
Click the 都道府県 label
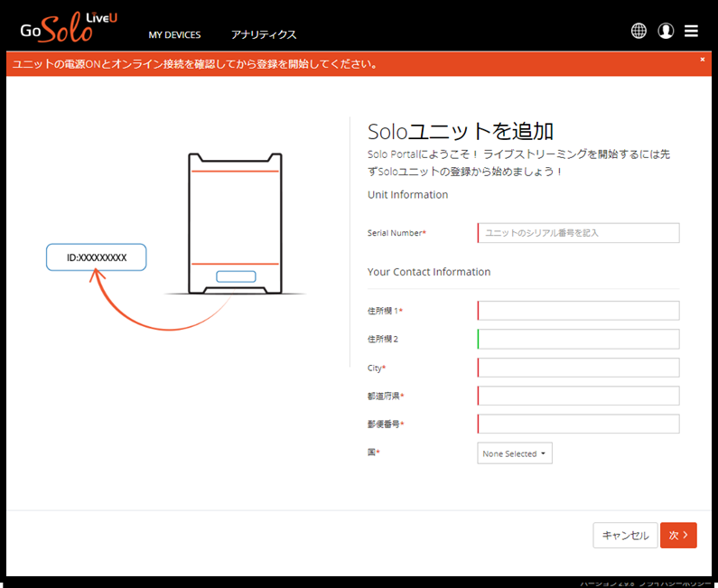(385, 397)
